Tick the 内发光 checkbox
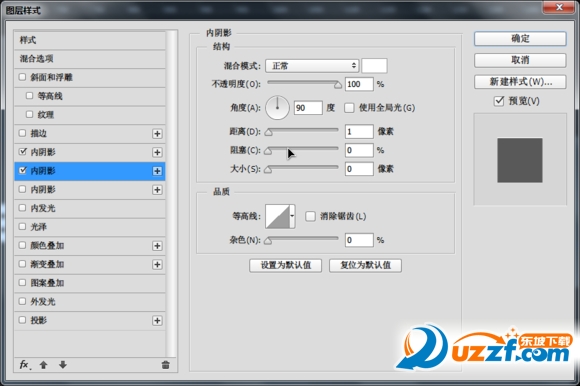Screen dimensions: 580x386 [x=23, y=208]
